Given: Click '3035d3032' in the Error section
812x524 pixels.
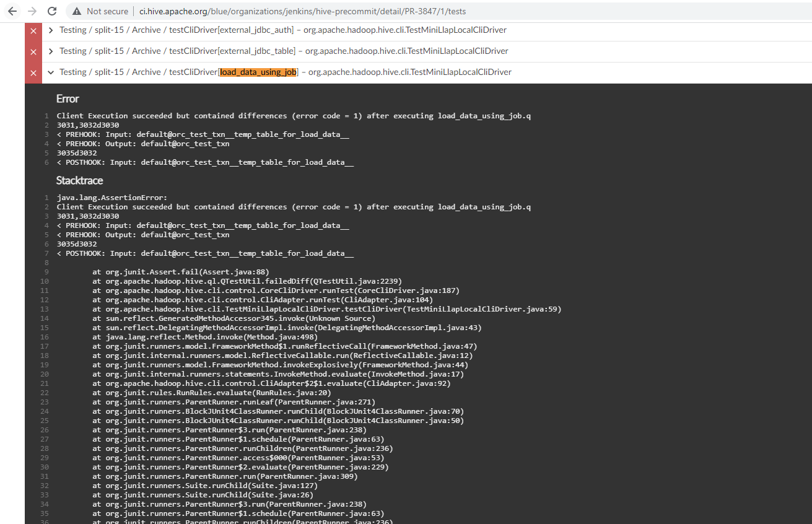Looking at the screenshot, I should click(x=77, y=153).
